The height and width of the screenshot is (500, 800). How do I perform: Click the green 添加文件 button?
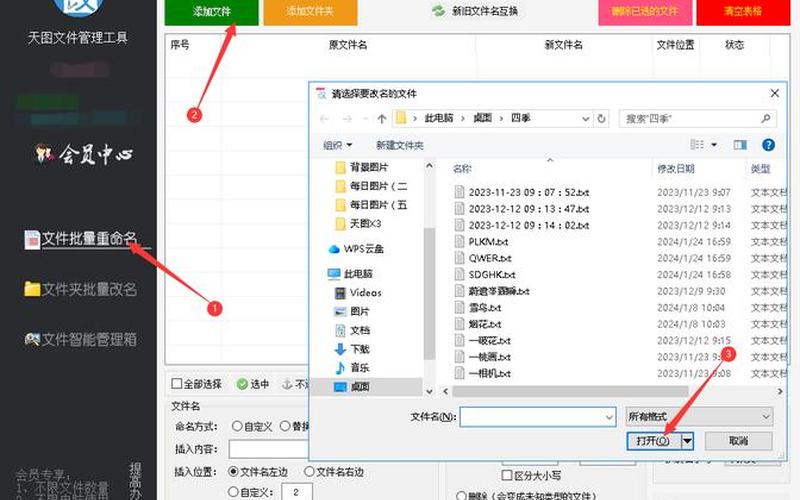(211, 11)
